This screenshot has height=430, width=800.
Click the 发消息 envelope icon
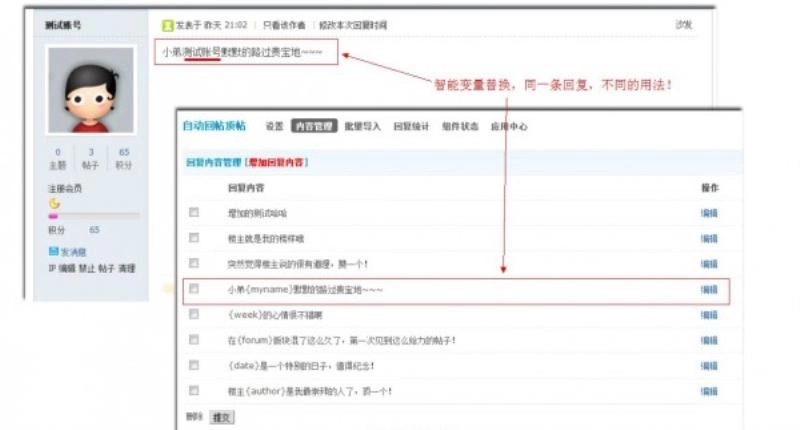[54, 251]
